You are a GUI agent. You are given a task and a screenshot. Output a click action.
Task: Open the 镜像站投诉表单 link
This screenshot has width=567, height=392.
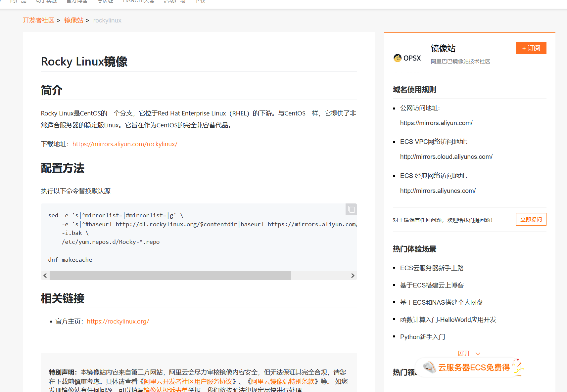[x=166, y=390]
